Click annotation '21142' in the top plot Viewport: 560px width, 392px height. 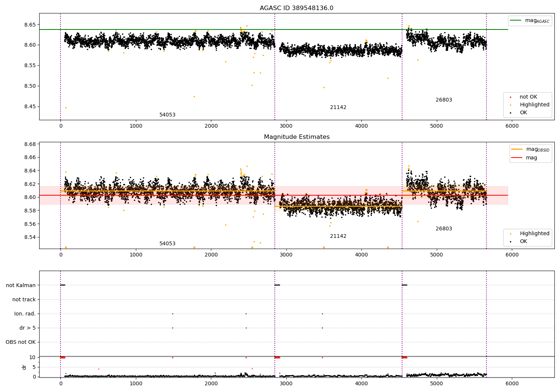click(x=338, y=108)
